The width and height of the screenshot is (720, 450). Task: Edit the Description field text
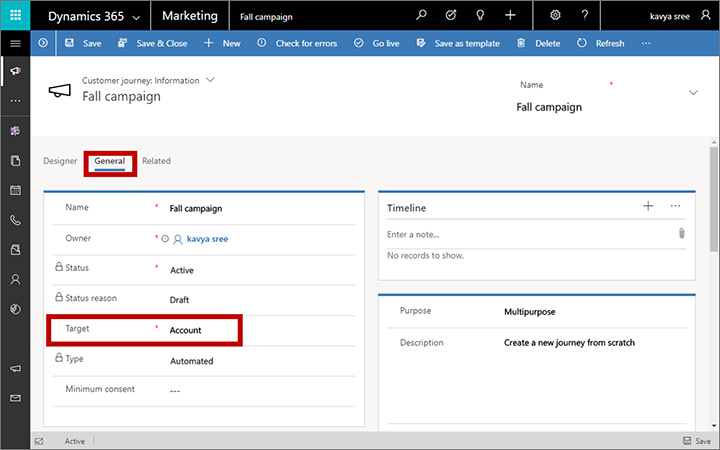coord(569,343)
